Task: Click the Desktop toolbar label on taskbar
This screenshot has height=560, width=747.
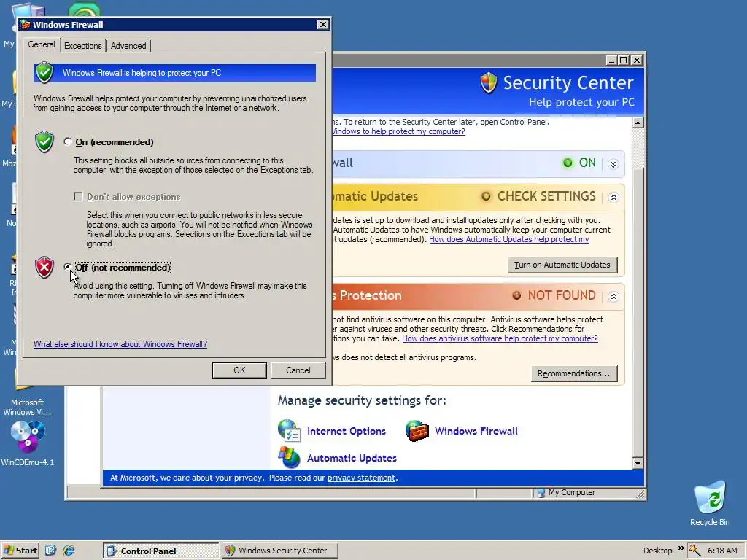Action: pos(657,551)
